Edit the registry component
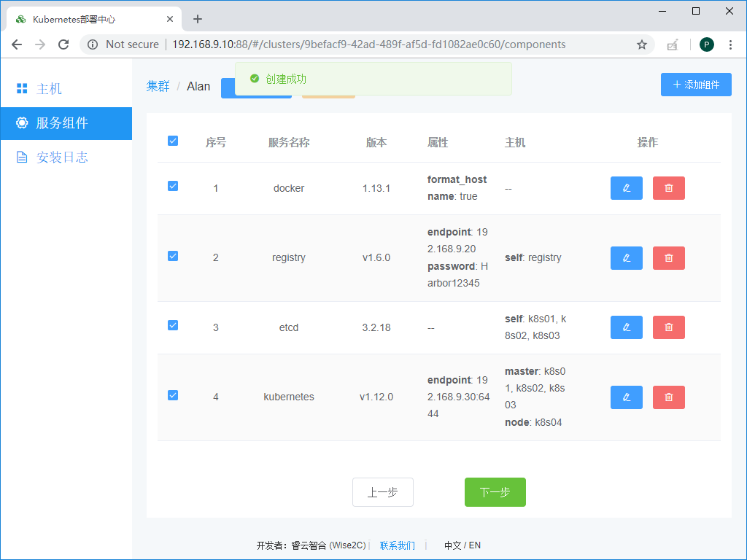Image resolution: width=747 pixels, height=560 pixels. (626, 257)
